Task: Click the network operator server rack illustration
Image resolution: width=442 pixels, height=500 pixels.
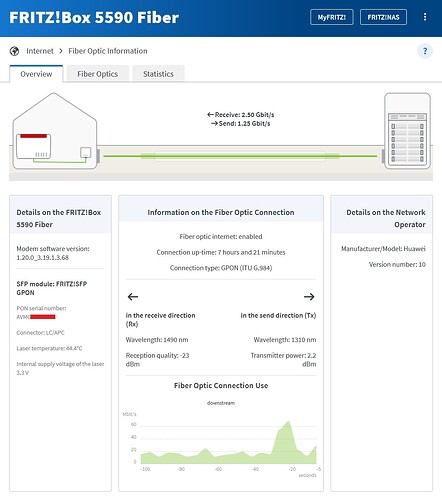Action: pos(407,131)
